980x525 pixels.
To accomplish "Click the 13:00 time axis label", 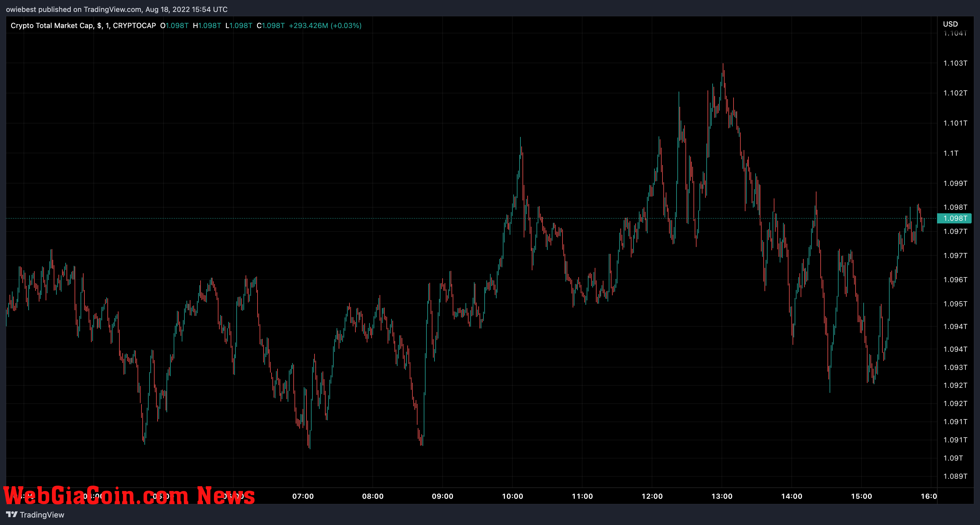I will click(x=722, y=496).
